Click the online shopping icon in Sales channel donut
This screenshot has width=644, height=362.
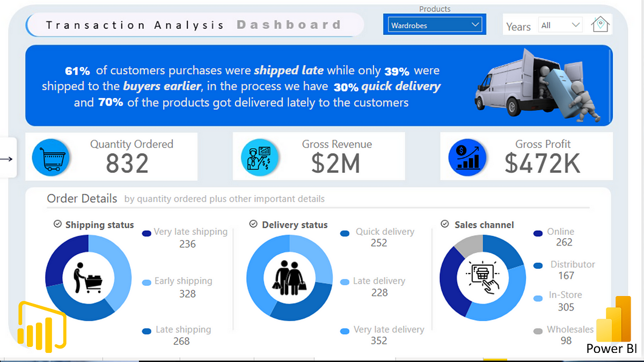482,278
